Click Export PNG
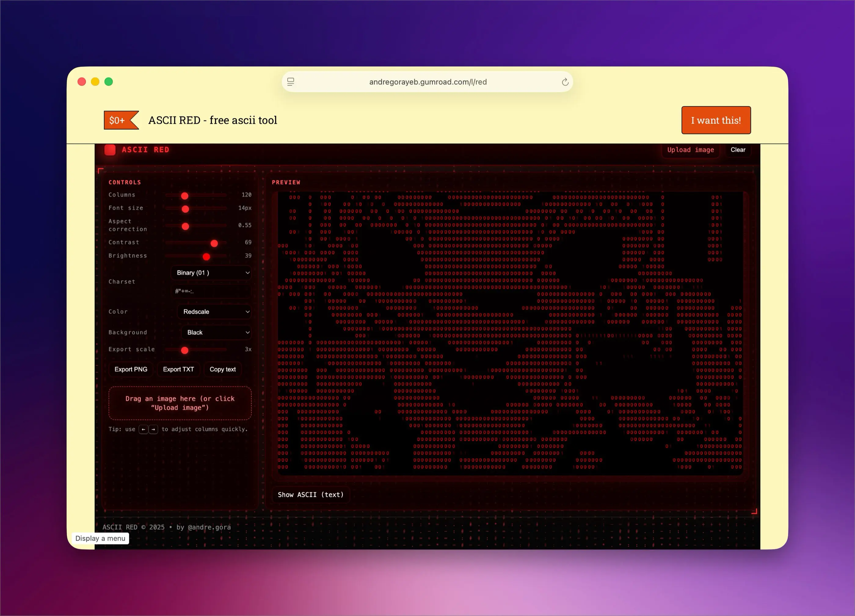This screenshot has height=616, width=855. point(131,369)
